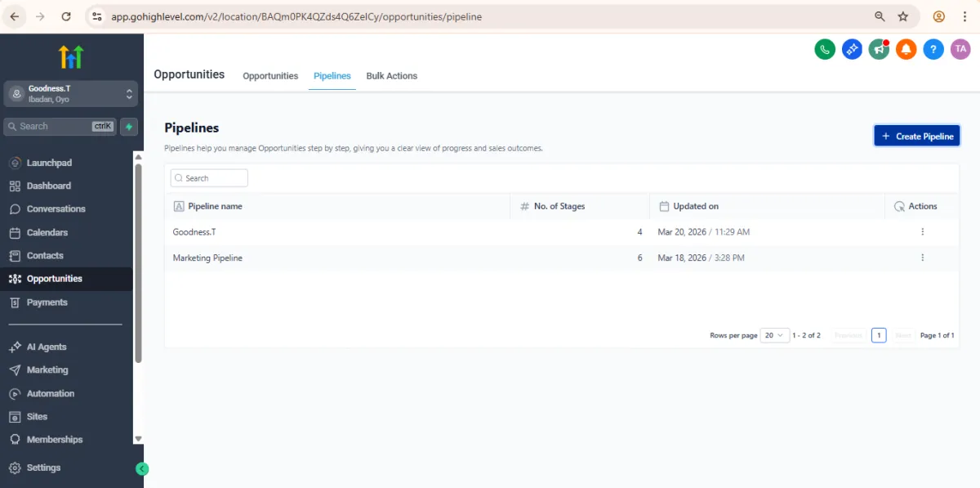Image resolution: width=980 pixels, height=488 pixels.
Task: Click the green quick actions lightning icon
Action: (129, 127)
